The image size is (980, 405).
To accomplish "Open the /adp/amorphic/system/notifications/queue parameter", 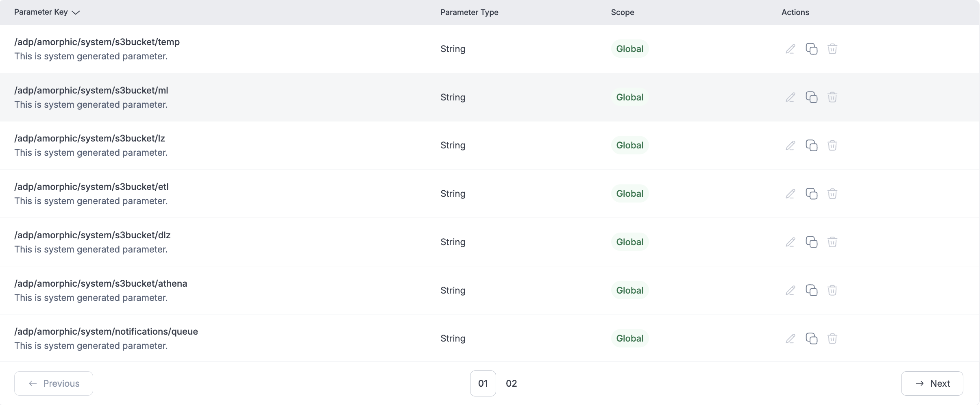I will (x=106, y=331).
